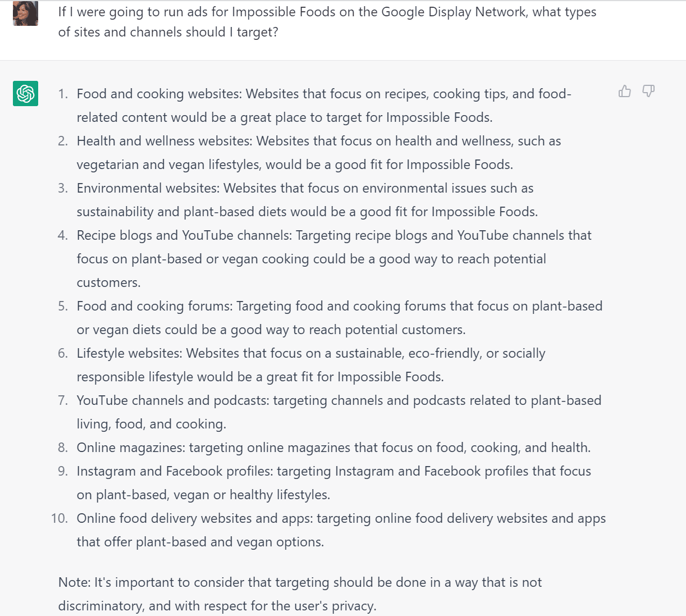Click the ChatGPT logo avatar
The height and width of the screenshot is (616, 686).
point(26,93)
